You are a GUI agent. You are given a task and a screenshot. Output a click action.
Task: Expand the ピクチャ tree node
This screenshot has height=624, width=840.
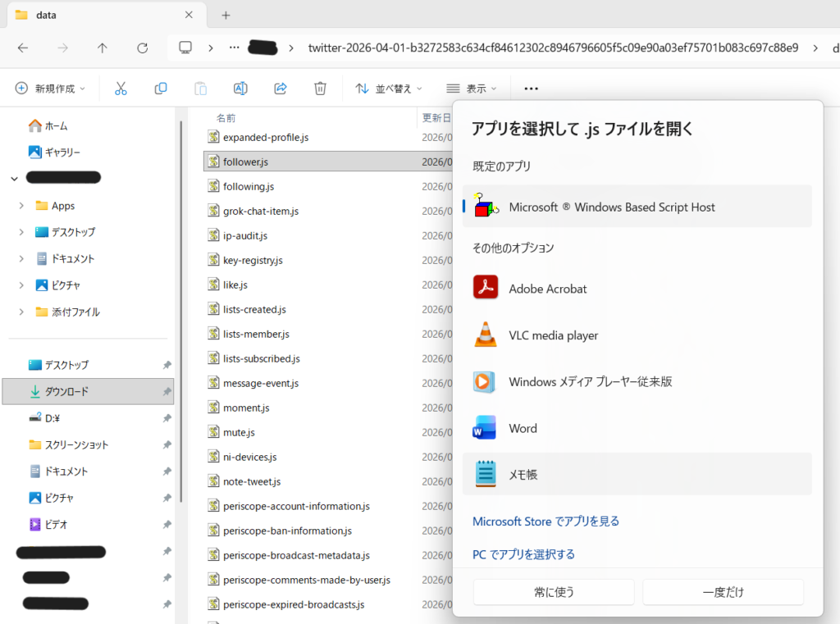pyautogui.click(x=21, y=285)
